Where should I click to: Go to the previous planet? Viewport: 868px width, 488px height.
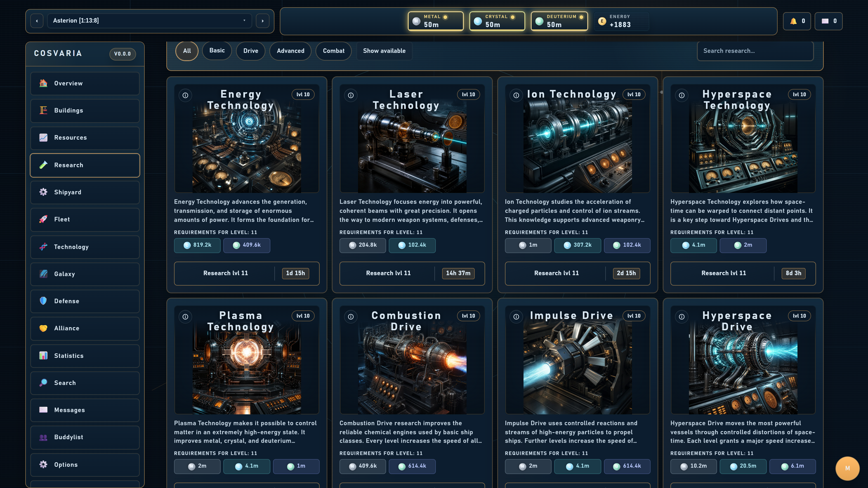pos(37,21)
